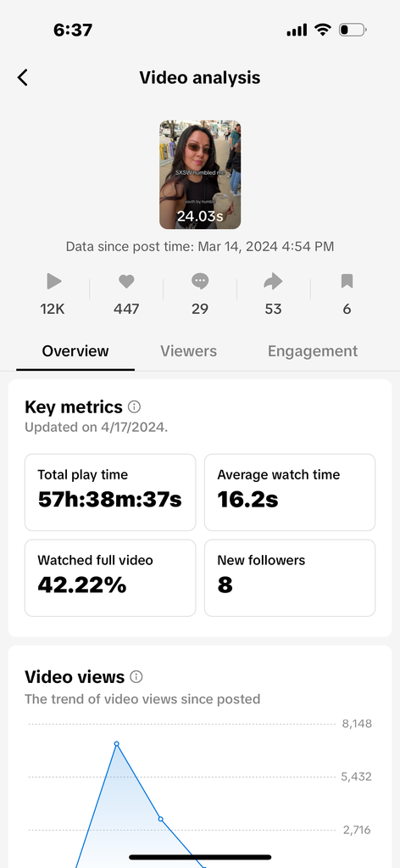The image size is (400, 868).
Task: Switch to the Viewers tab
Action: 189,351
